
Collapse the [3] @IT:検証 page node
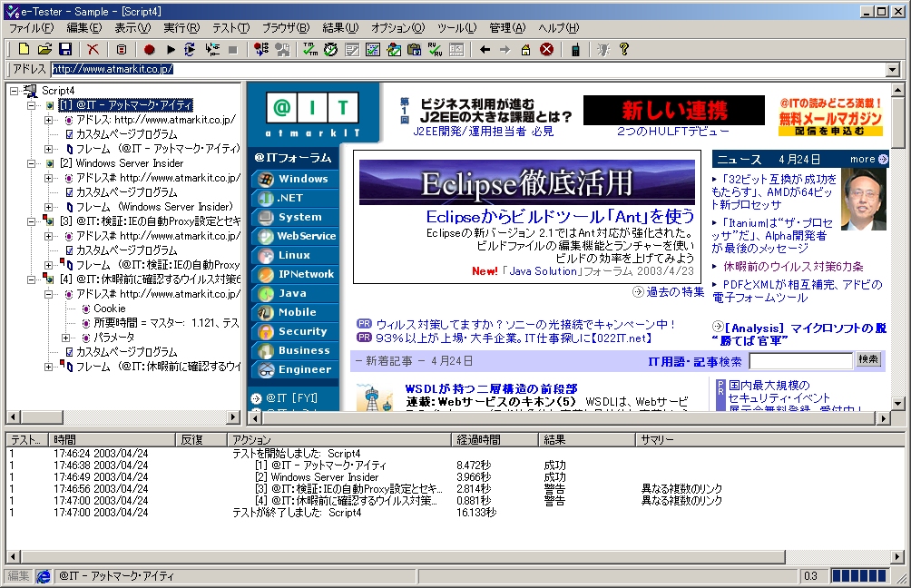32,221
